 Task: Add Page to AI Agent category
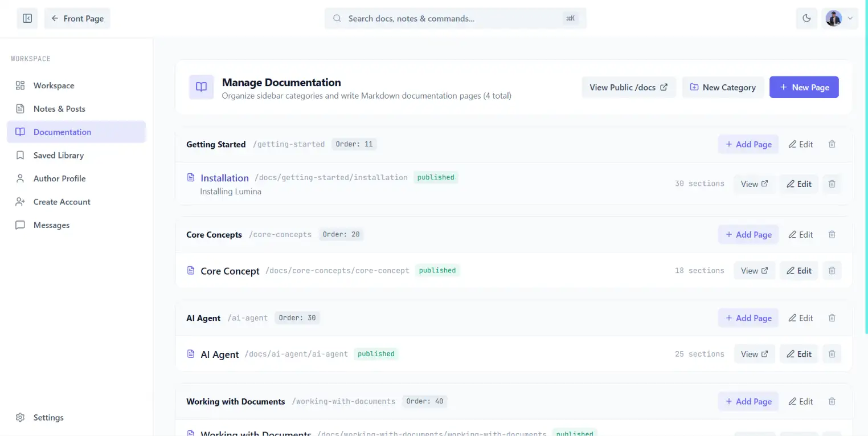click(748, 318)
